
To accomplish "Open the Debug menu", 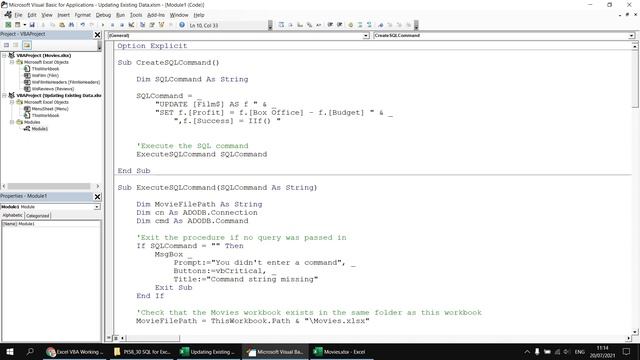I will tap(103, 15).
